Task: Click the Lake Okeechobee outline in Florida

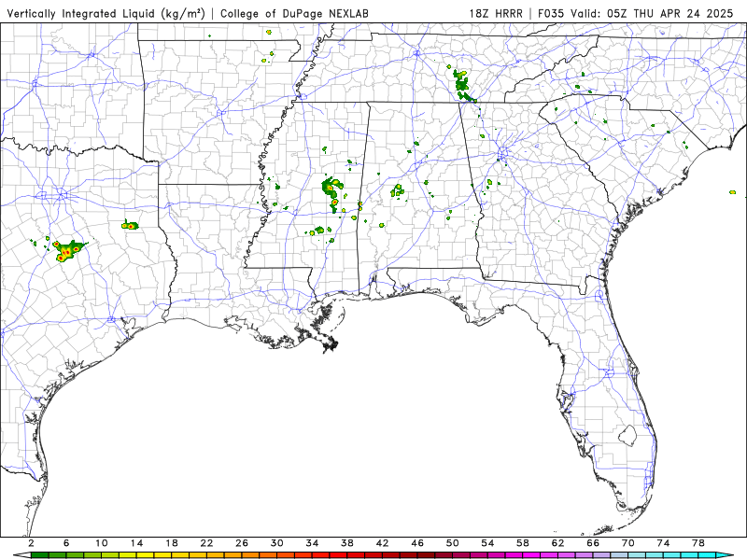Action: click(x=627, y=436)
